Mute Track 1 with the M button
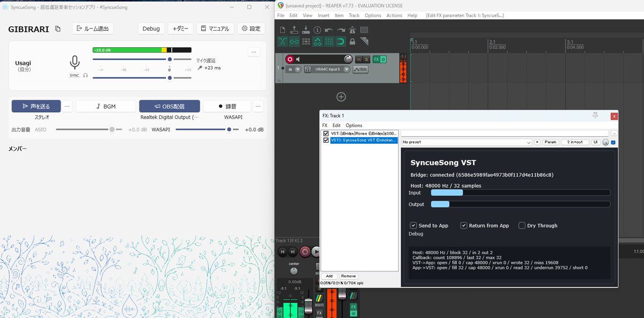644x318 pixels. (359, 59)
